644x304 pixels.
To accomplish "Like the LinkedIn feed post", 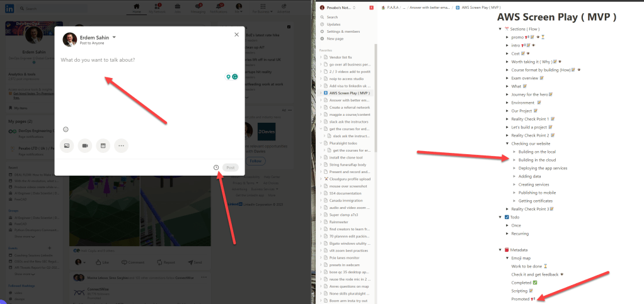I will pos(102,262).
